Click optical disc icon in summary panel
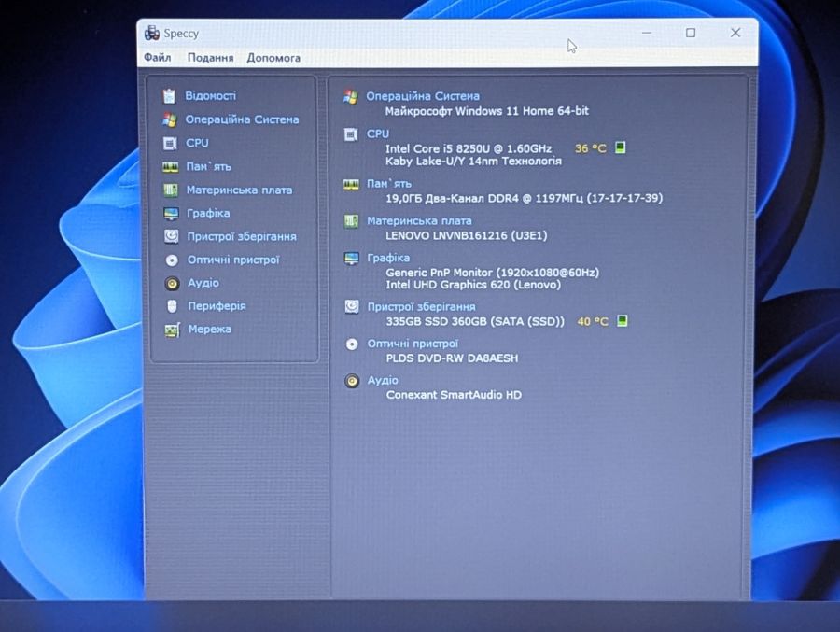840x632 pixels. pyautogui.click(x=352, y=344)
